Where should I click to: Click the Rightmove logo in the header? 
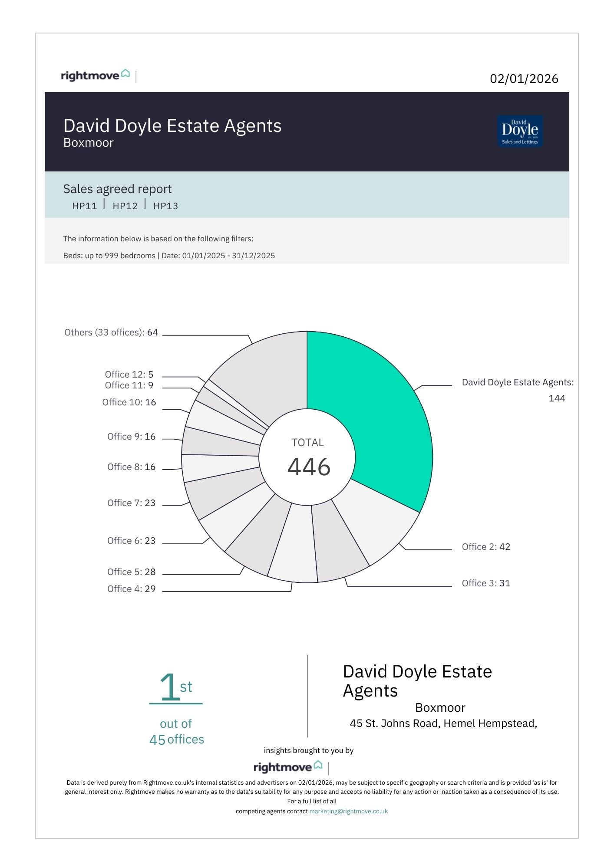tap(95, 75)
